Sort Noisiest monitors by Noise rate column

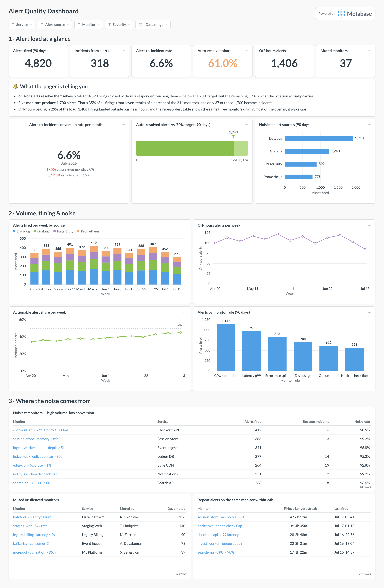(x=362, y=422)
